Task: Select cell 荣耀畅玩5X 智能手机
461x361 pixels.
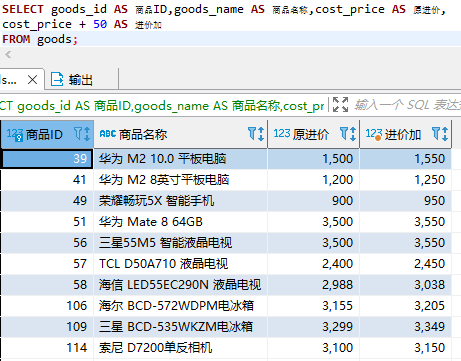Action: tap(180, 201)
